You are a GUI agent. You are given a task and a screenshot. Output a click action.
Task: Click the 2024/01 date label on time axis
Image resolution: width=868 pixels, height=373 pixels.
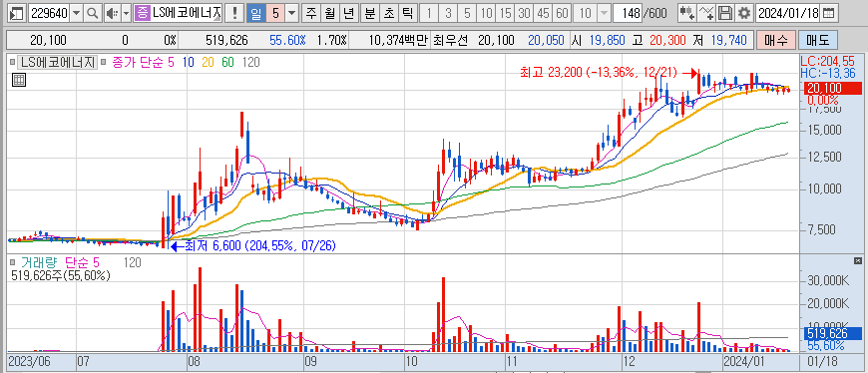[x=745, y=361]
